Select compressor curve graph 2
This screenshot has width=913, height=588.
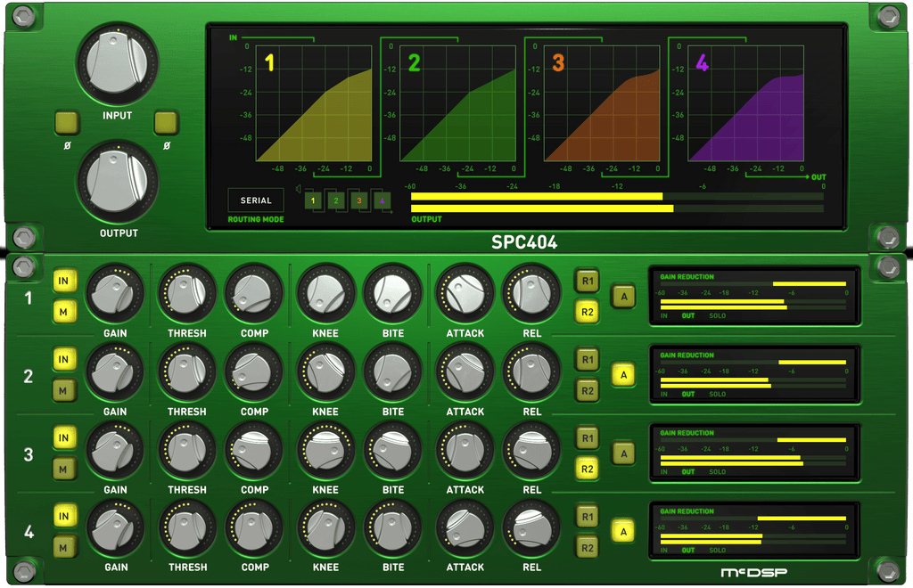pos(457,103)
